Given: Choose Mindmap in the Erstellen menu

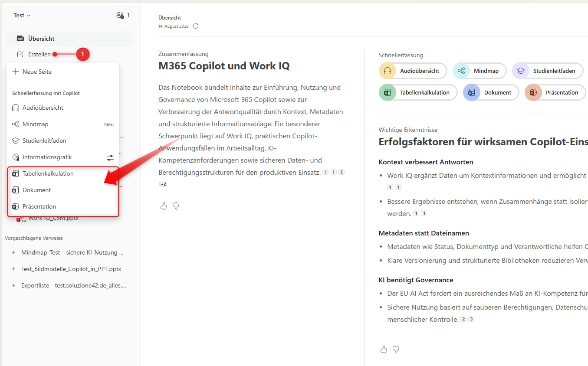Looking at the screenshot, I should (x=63, y=124).
